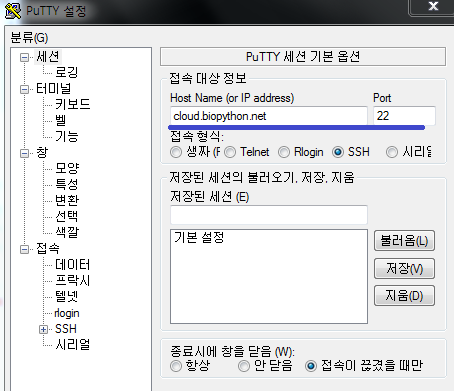Open 로깅 category
The image size is (454, 391).
tap(66, 72)
